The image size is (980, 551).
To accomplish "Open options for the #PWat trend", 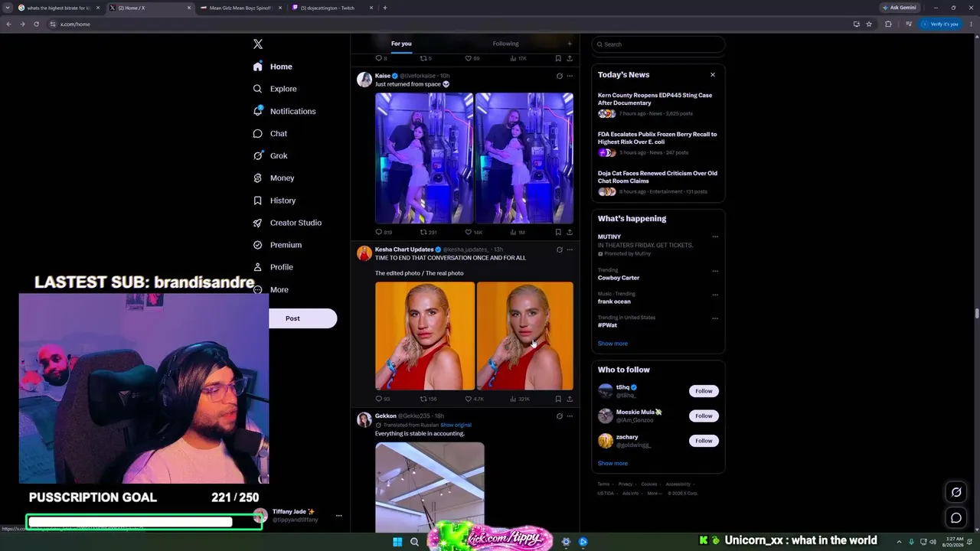I will tap(715, 318).
